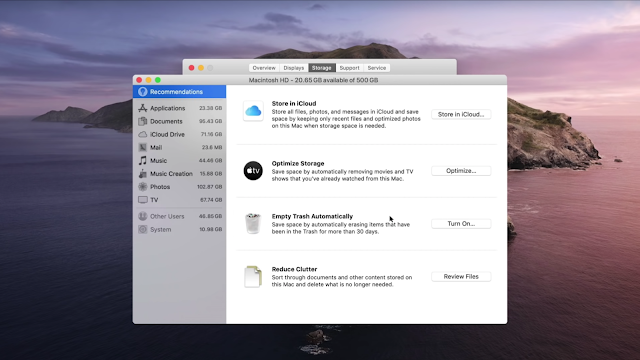Click the Optimize… button
Viewport: 640px width, 360px height.
pyautogui.click(x=461, y=171)
